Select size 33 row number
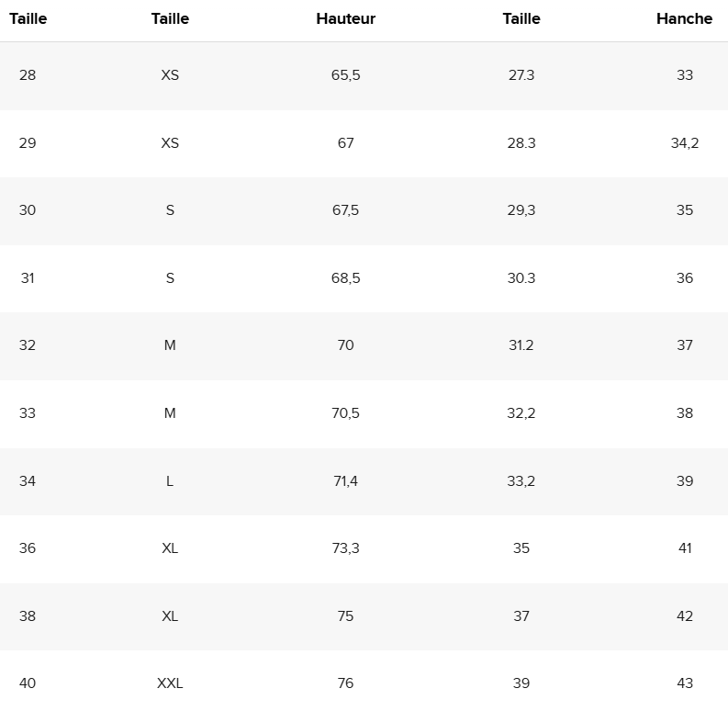The height and width of the screenshot is (711, 728). click(x=28, y=413)
